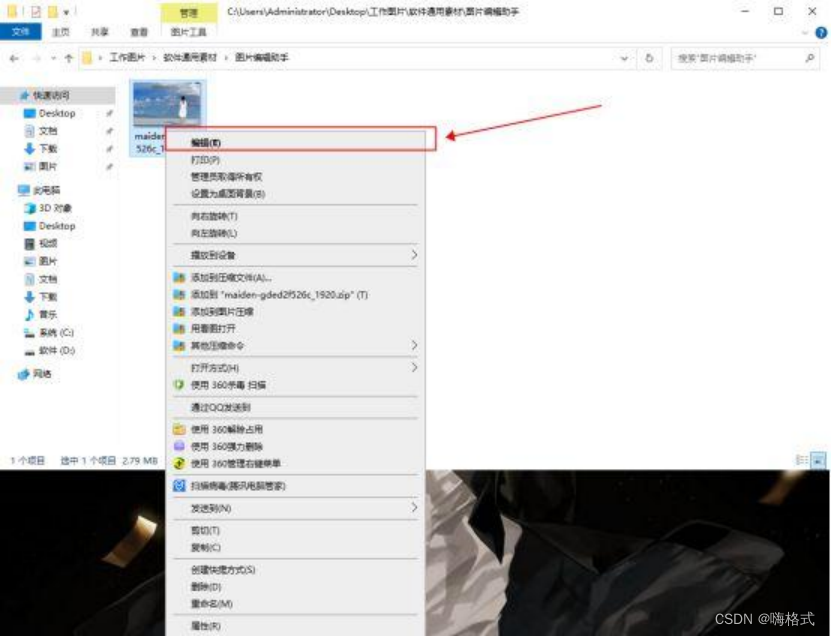Click the 360强力删除 purple icon
The image size is (831, 636).
[x=179, y=446]
